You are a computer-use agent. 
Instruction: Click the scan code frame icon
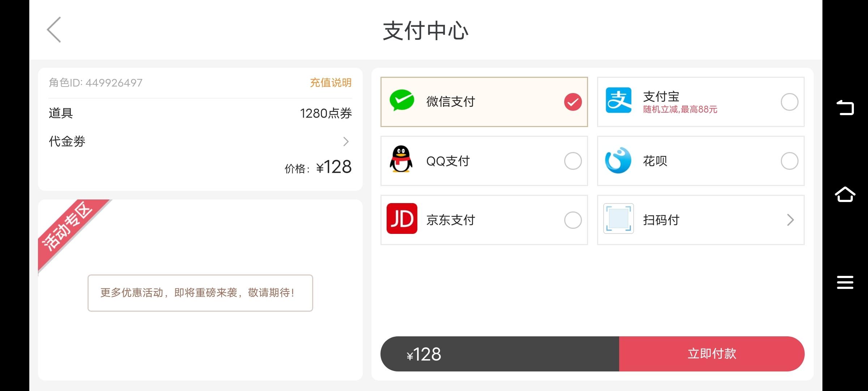pos(618,219)
